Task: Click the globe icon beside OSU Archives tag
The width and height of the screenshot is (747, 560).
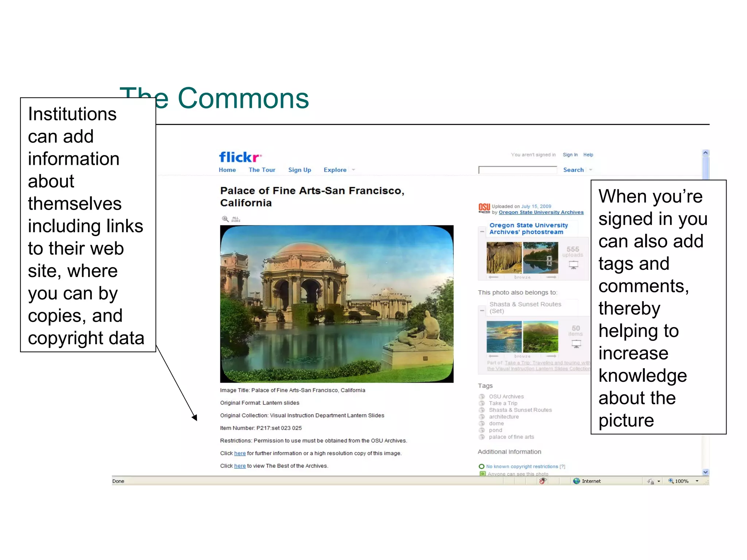Action: coord(482,396)
